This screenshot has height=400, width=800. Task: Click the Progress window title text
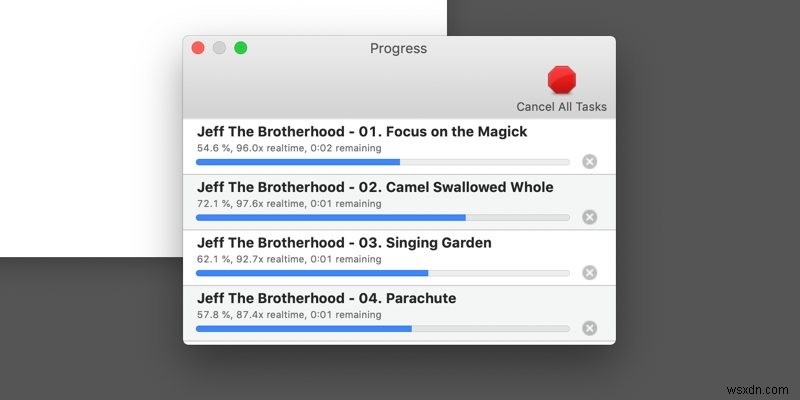point(398,48)
